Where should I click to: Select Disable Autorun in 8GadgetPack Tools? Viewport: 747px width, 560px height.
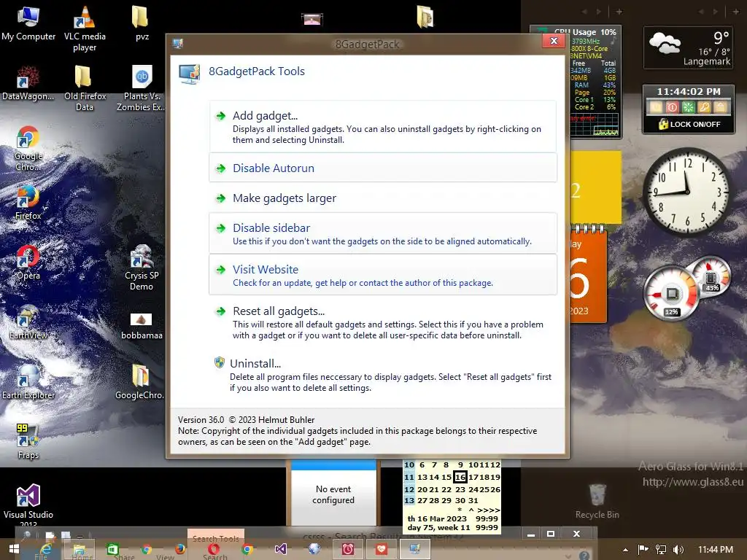382,168
